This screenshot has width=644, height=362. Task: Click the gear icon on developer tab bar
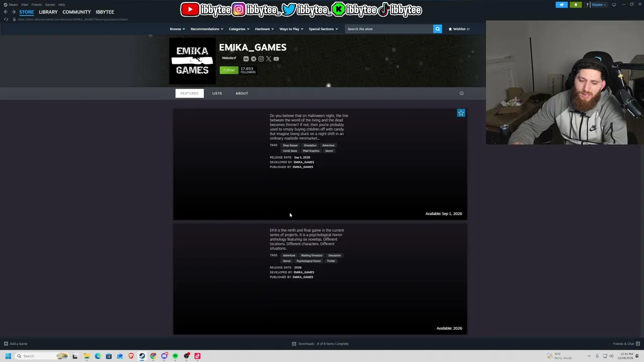click(x=461, y=93)
